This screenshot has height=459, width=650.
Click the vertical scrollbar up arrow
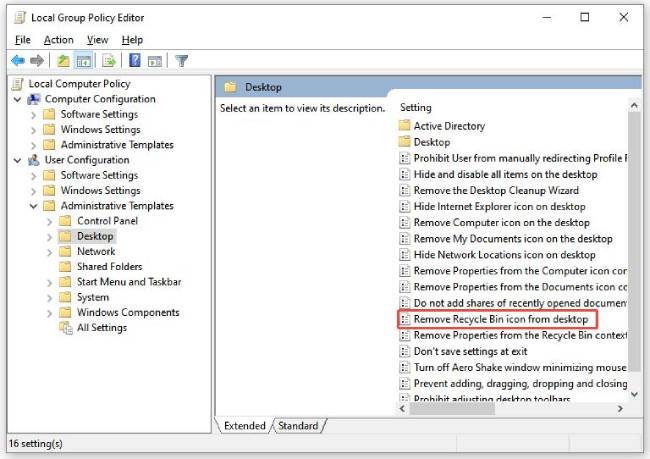634,106
